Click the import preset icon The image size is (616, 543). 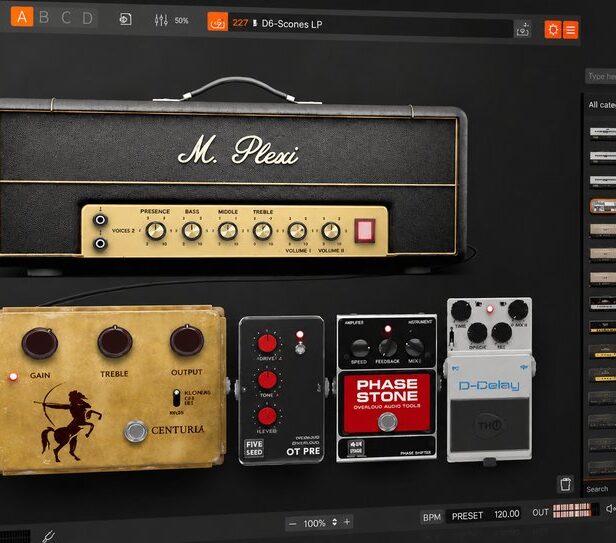coord(125,19)
